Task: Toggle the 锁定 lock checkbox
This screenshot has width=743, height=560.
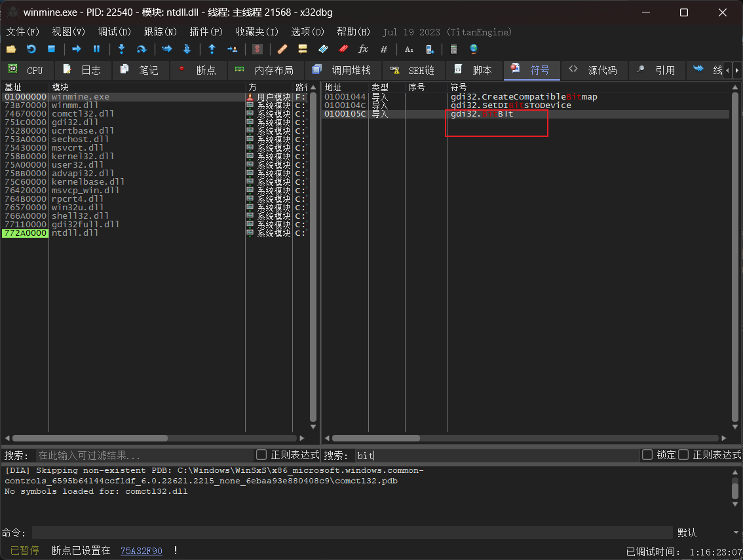Action: tap(647, 455)
